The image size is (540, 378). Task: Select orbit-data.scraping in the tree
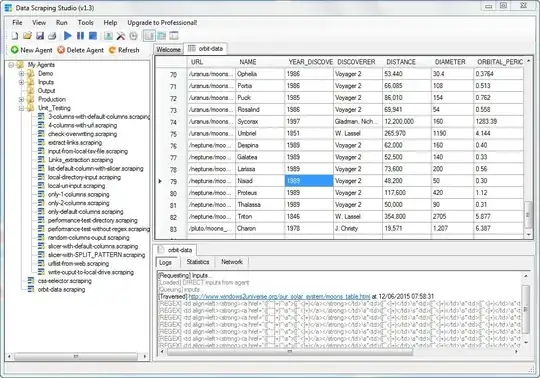pos(61,290)
